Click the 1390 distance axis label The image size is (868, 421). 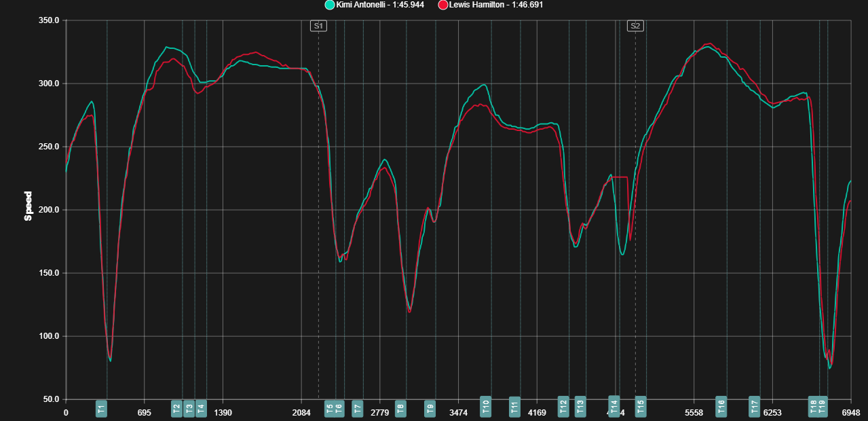[x=223, y=412]
